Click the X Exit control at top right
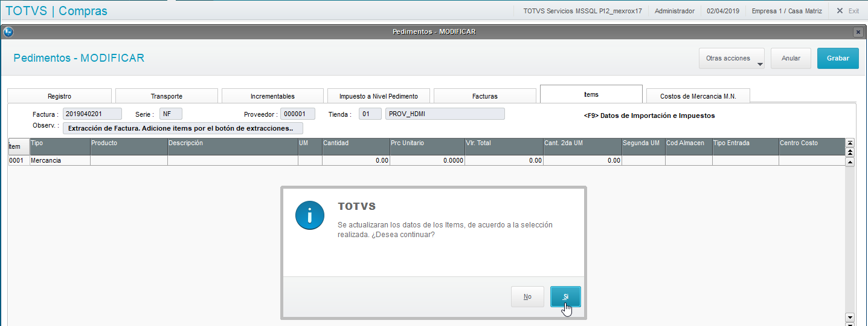This screenshot has height=326, width=868. 847,11
